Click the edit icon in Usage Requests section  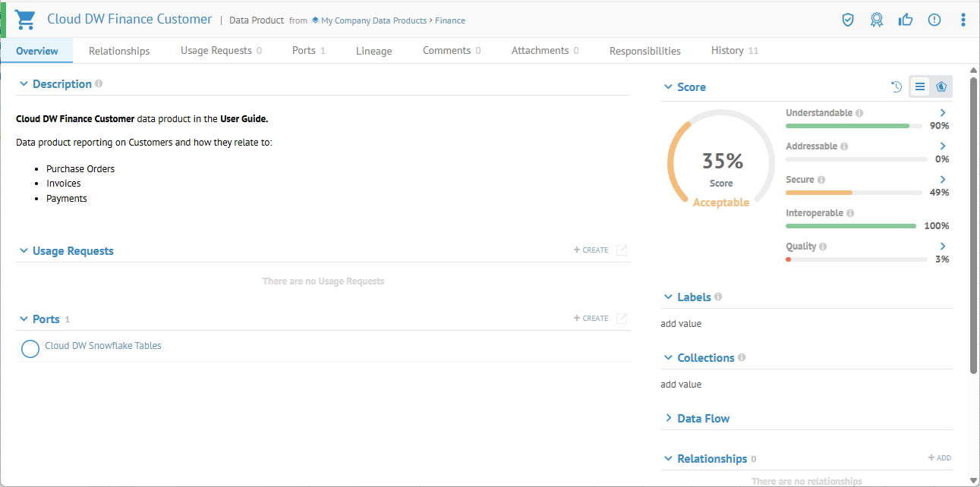point(622,250)
